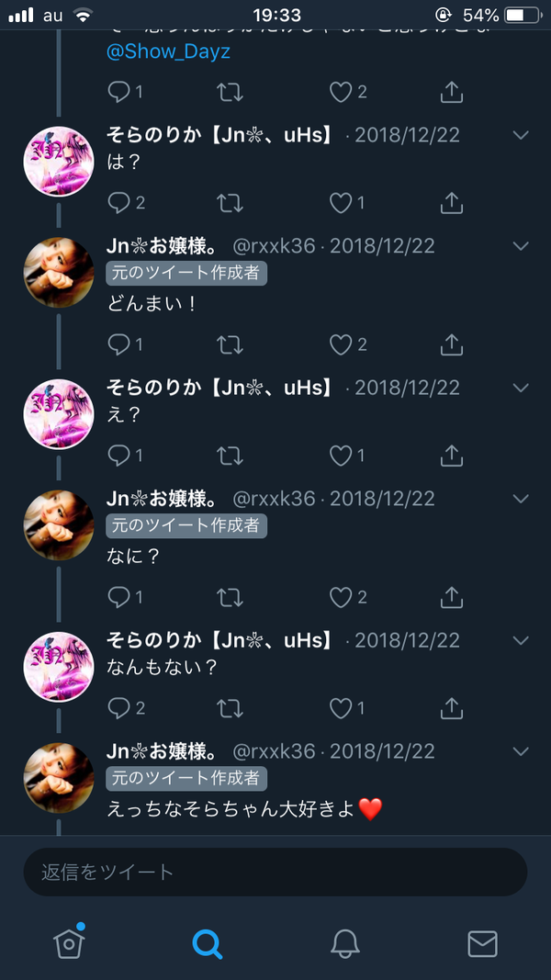Reply to the "なに？" tweet
Viewport: 551px width, 980px height.
[118, 598]
